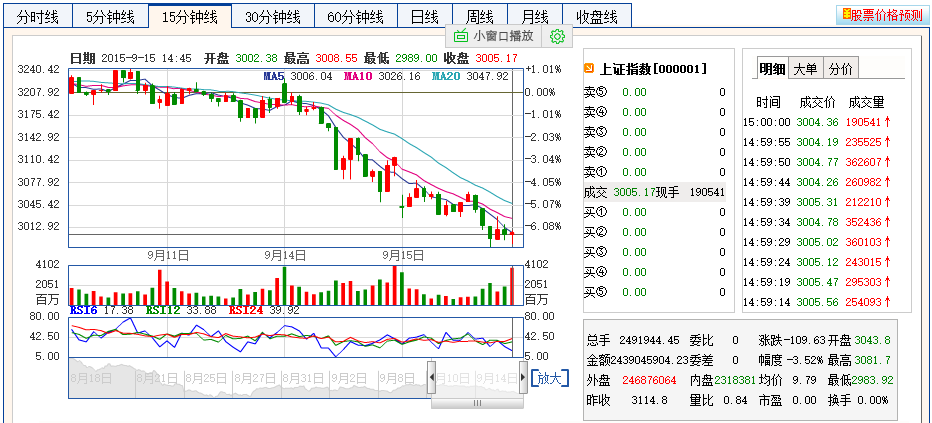The width and height of the screenshot is (932, 423).
Task: Click the 14:59:50 trade detail row
Action: (817, 162)
